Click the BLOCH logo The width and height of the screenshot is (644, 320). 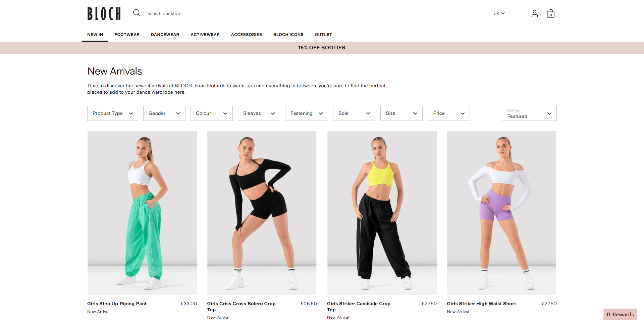click(104, 13)
